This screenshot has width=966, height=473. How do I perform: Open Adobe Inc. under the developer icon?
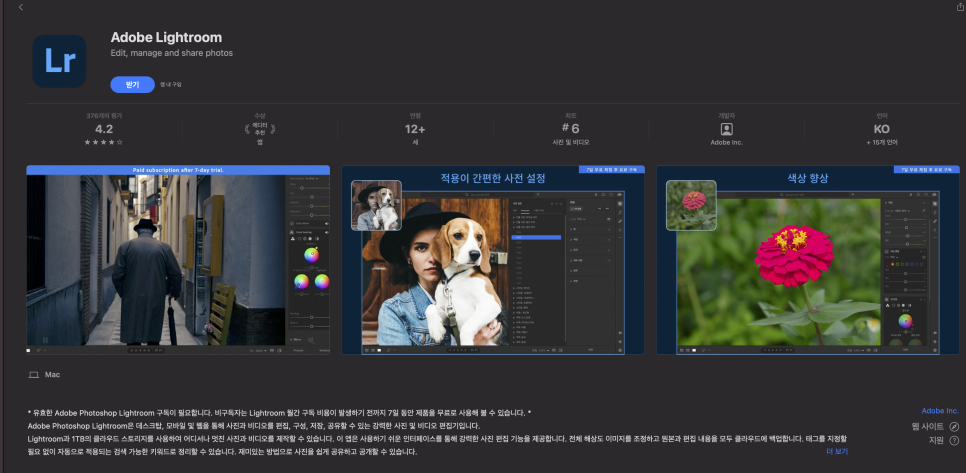(726, 142)
